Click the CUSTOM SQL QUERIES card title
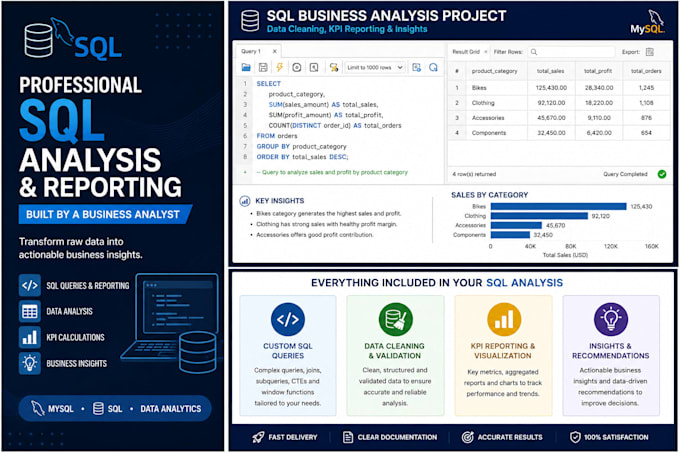Viewport: 680px width, 453px height. pyautogui.click(x=288, y=351)
